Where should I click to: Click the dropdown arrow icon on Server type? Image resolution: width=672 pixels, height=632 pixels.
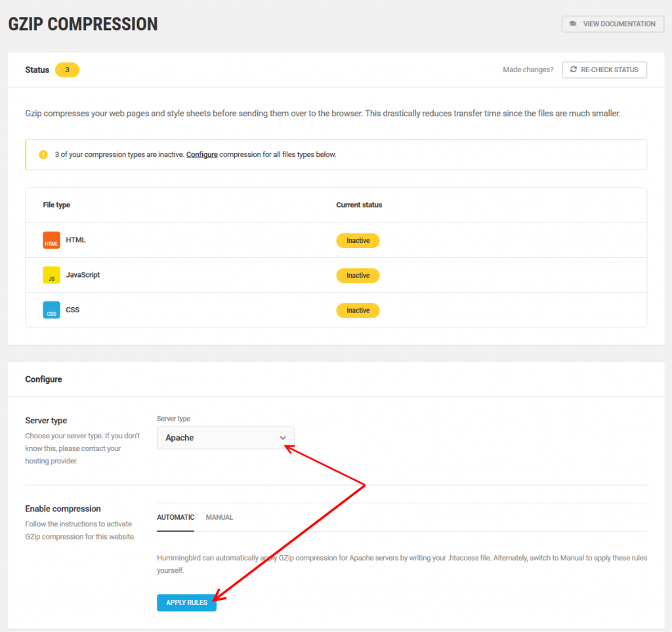[x=283, y=438]
